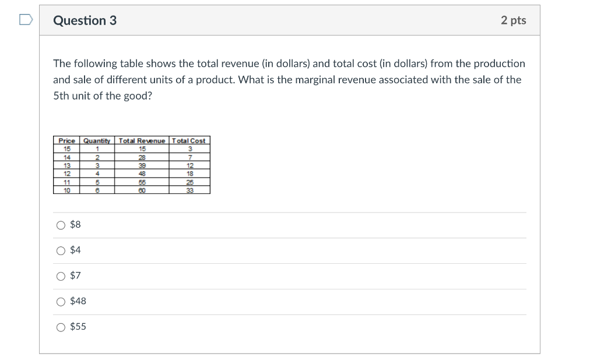This screenshot has height=364, width=597.
Task: Click the Total Cost column header
Action: [188, 141]
